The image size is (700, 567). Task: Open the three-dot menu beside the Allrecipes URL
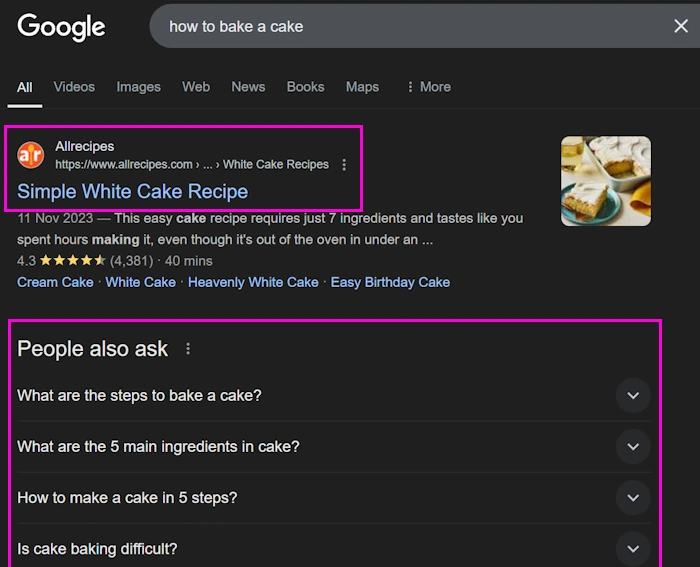pyautogui.click(x=344, y=165)
